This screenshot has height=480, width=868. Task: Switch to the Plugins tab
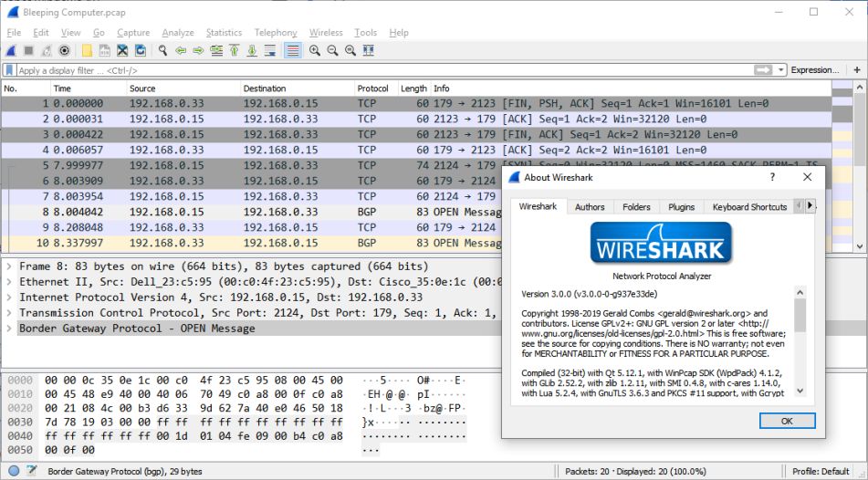click(681, 206)
